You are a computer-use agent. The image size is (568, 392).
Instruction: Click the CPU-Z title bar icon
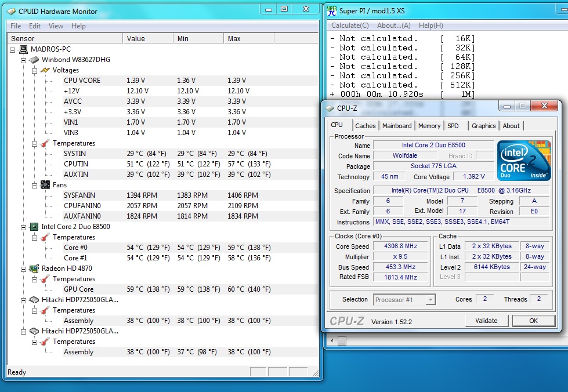pyautogui.click(x=330, y=108)
